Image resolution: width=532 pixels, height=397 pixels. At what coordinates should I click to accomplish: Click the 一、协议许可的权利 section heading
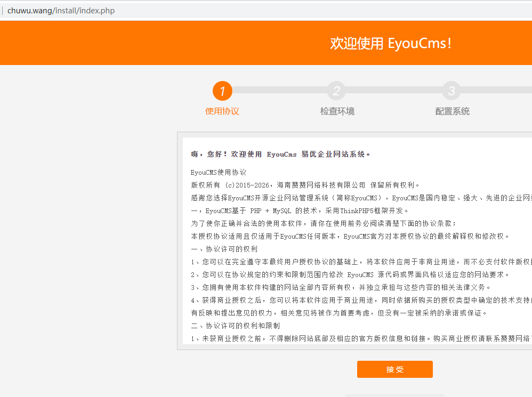tap(224, 249)
